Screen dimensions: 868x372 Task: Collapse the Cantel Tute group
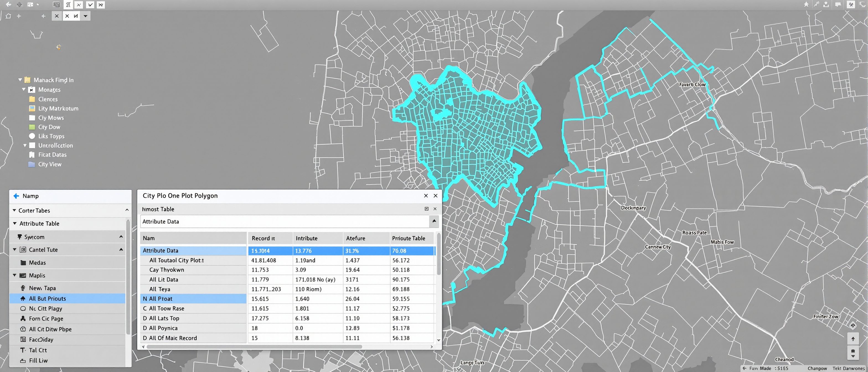[x=14, y=249]
